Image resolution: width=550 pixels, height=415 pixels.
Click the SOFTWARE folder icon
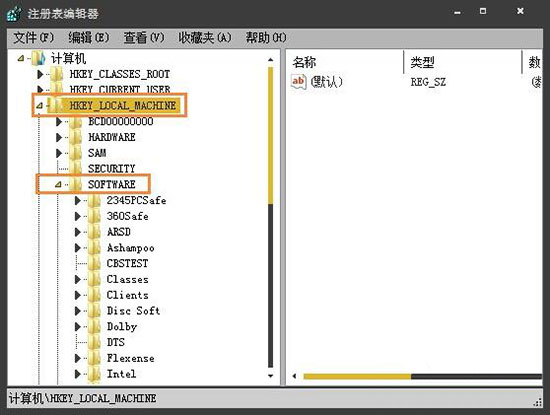pyautogui.click(x=75, y=184)
